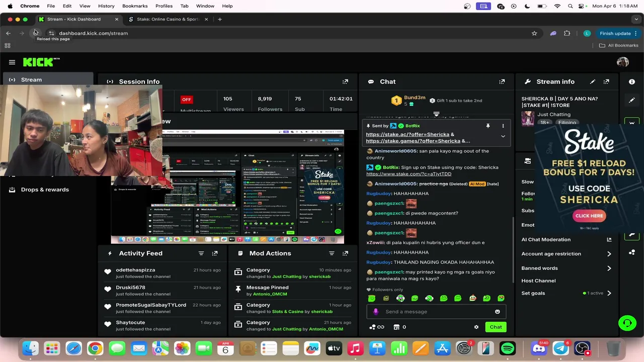Expand the pinned message chevron

pos(503,136)
